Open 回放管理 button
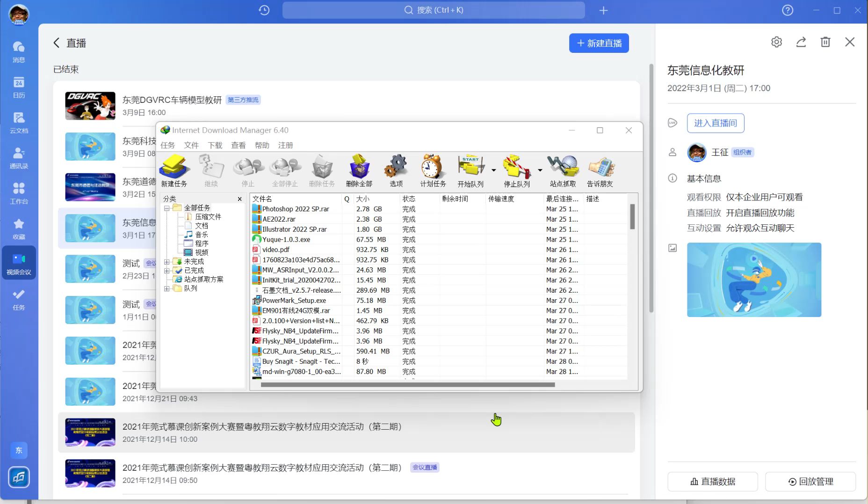The height and width of the screenshot is (504, 868). [x=810, y=482]
